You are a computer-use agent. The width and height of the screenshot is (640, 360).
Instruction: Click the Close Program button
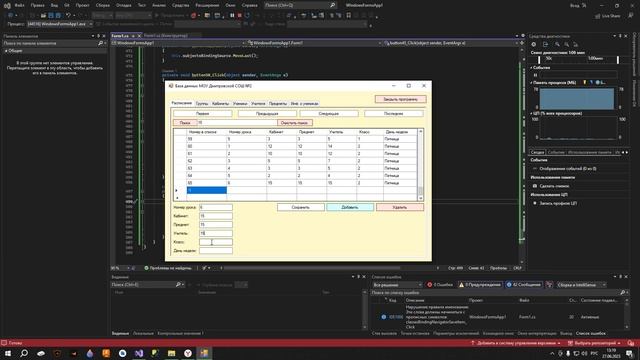(400, 99)
